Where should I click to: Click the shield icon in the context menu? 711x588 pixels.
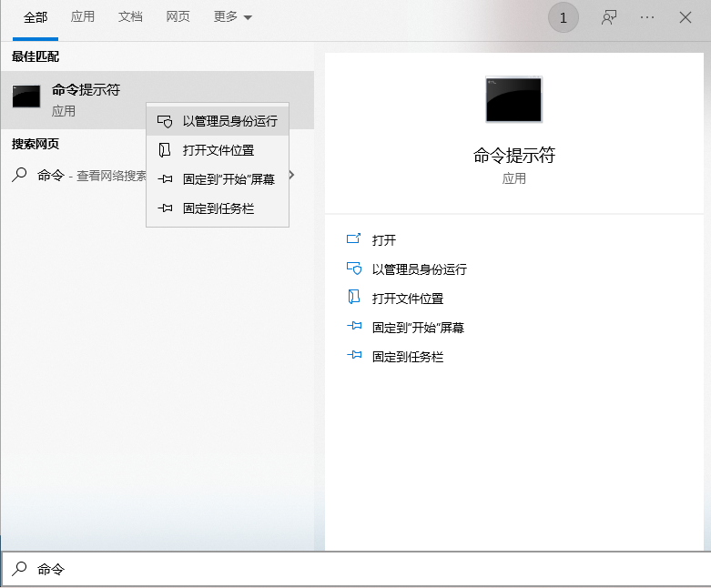coord(165,121)
